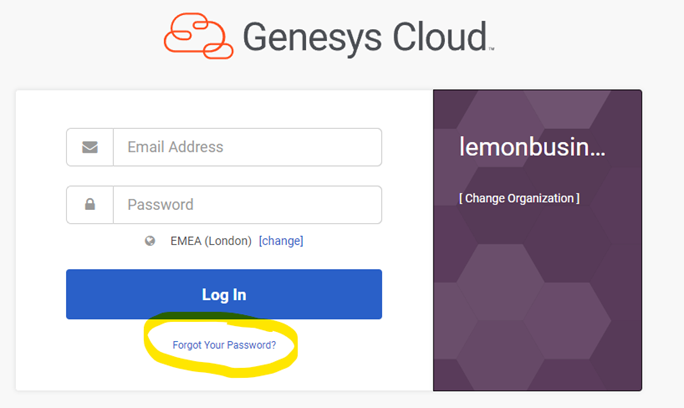Click the Genesys Cloud wordmark text
This screenshot has height=408, width=684.
coord(365,38)
